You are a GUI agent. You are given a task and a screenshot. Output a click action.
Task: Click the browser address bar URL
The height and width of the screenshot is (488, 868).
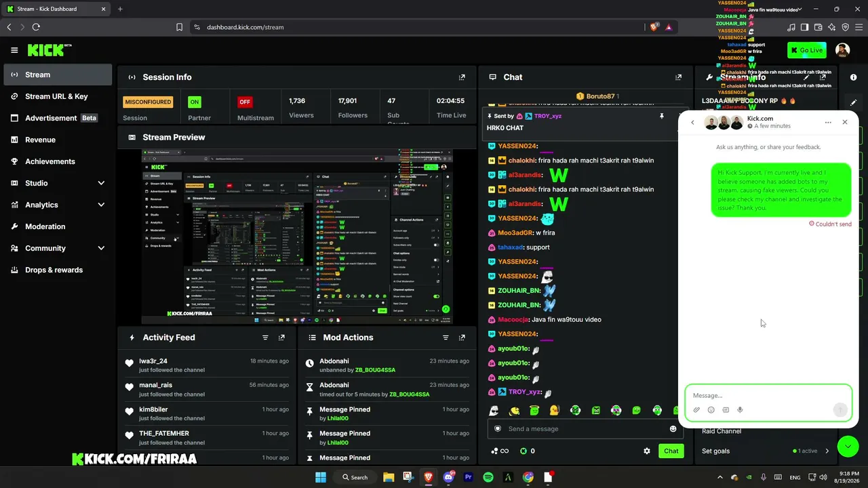click(x=245, y=27)
